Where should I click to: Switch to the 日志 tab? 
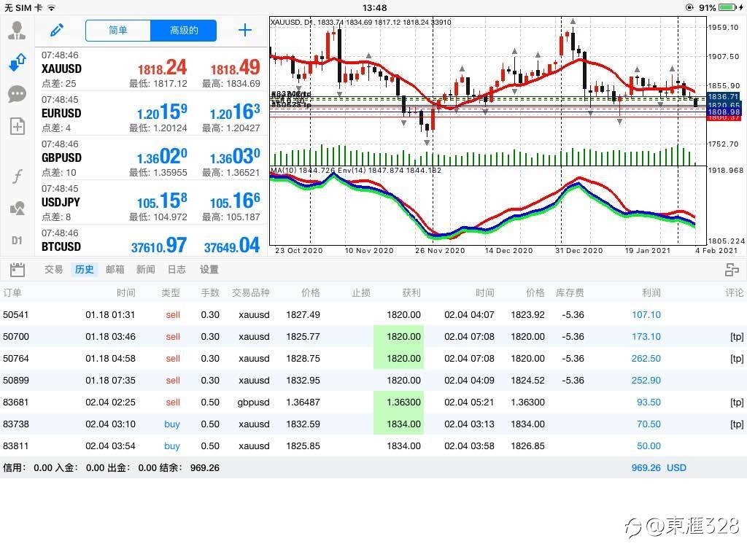(177, 269)
